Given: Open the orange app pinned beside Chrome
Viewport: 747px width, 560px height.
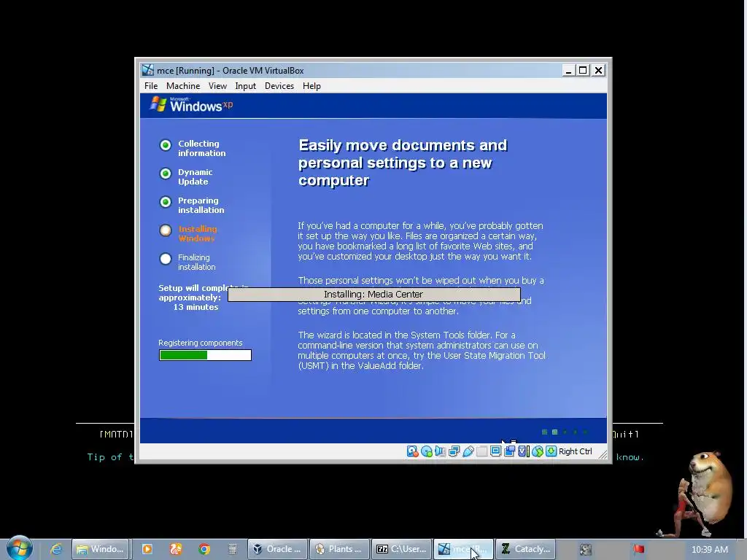Looking at the screenshot, I should (176, 549).
